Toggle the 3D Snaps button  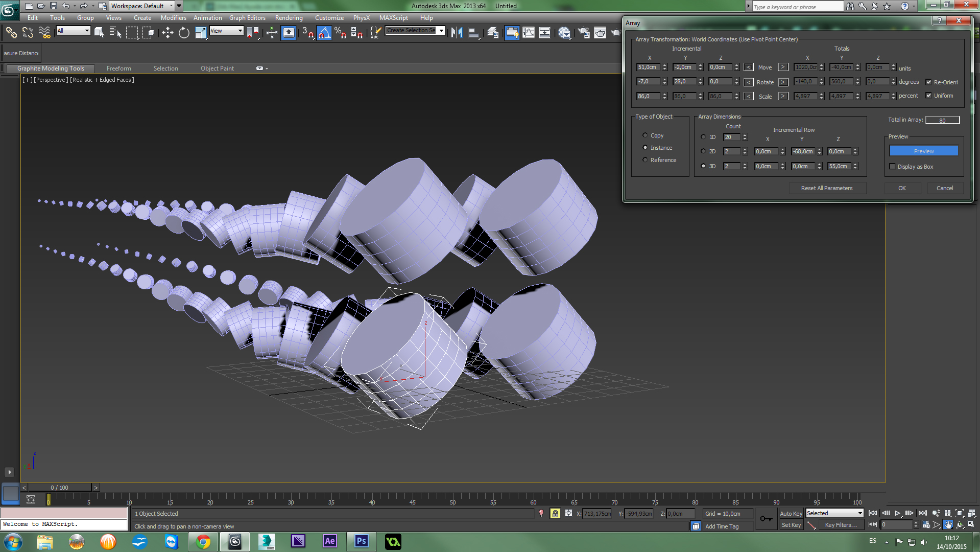coord(307,33)
